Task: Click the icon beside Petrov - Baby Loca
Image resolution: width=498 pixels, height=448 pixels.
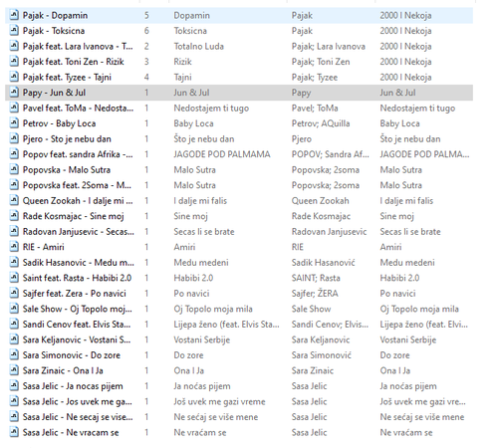Action: (14, 123)
